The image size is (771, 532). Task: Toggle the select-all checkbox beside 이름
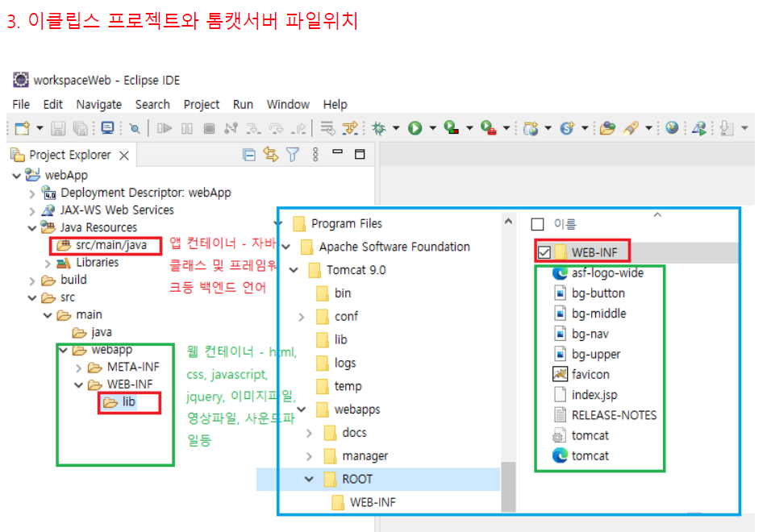(x=537, y=225)
